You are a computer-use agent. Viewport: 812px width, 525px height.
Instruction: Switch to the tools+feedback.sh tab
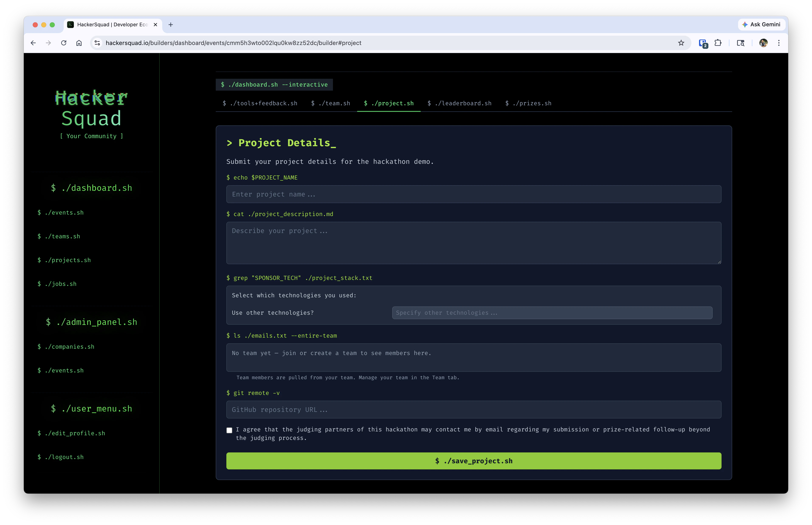260,103
